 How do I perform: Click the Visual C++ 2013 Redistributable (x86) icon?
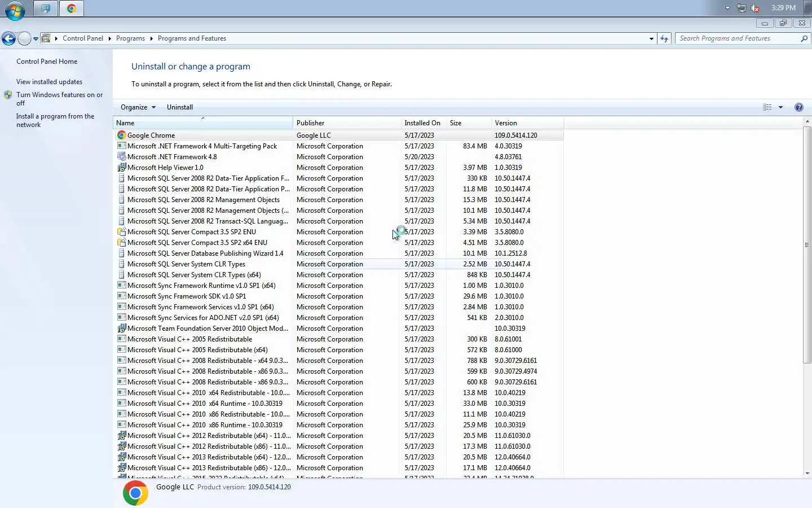pos(121,468)
